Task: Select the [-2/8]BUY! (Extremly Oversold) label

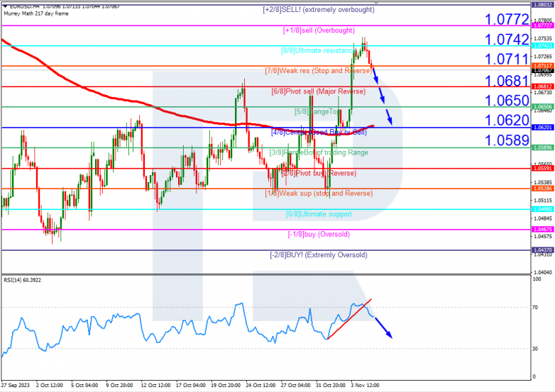Action: click(319, 255)
